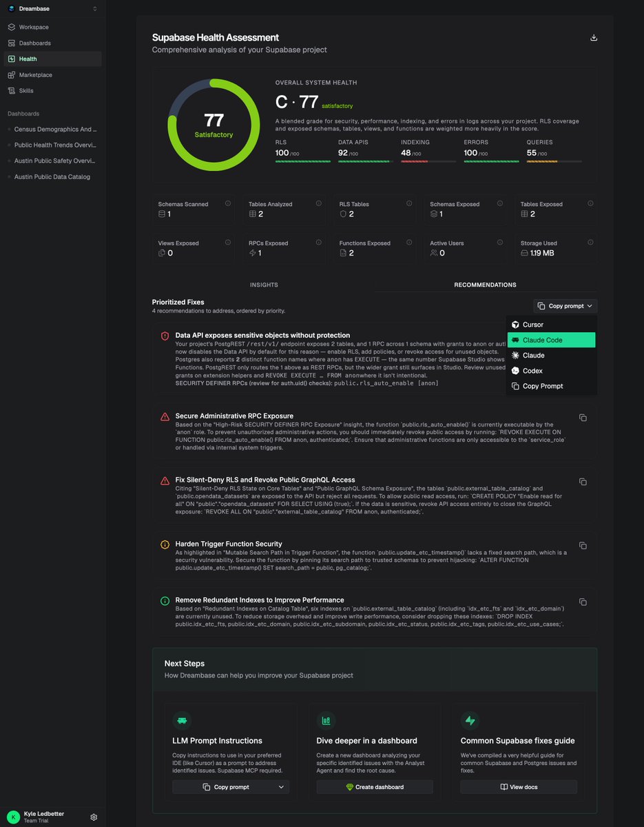
Task: Click 'Harden Trigger Function Security' heading
Action: 229,544
